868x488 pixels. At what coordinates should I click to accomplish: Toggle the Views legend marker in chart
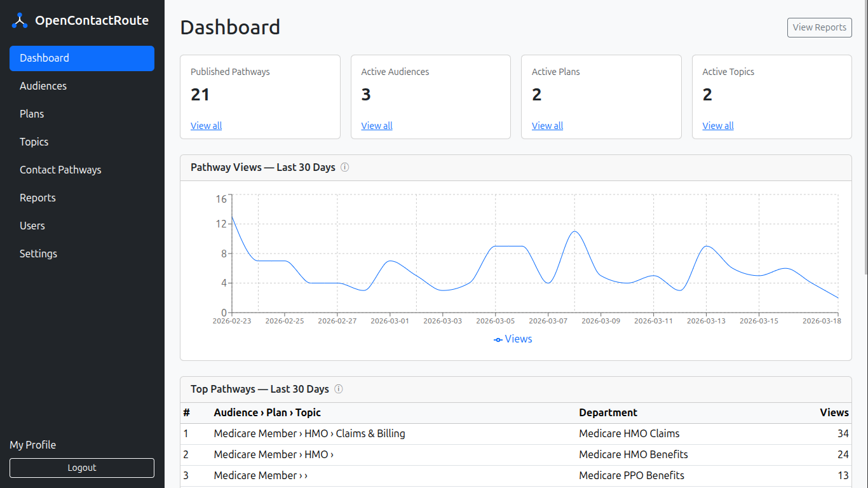click(x=498, y=339)
